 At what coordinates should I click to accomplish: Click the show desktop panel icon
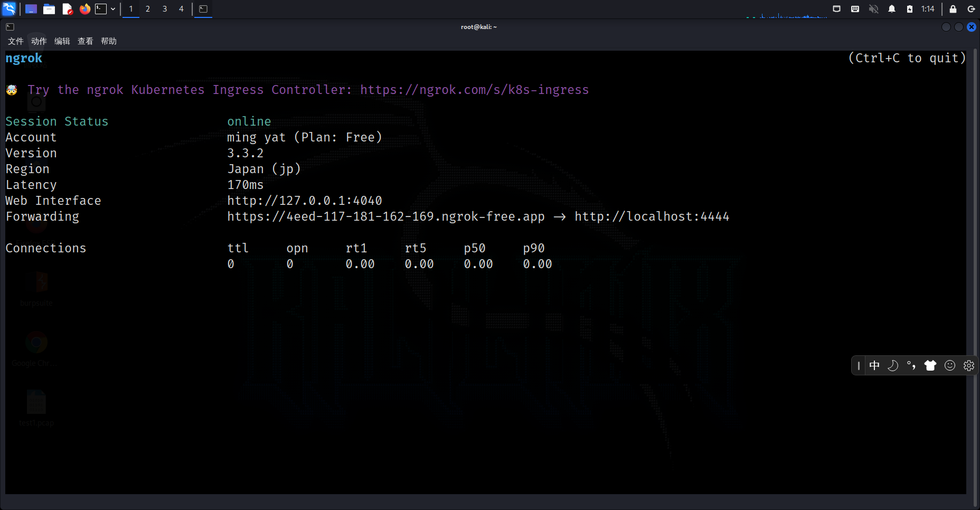[x=31, y=9]
